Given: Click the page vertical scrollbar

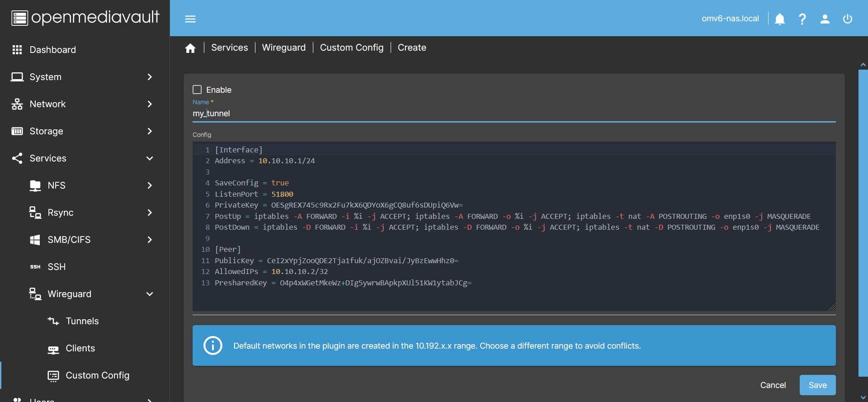Looking at the screenshot, I should 863,222.
